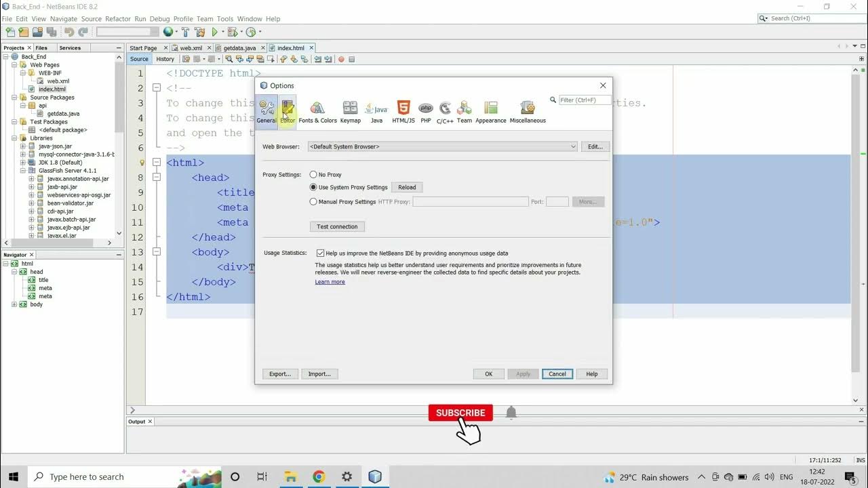Viewport: 868px width, 488px height.
Task: Open Fonts & Colors options
Action: click(317, 112)
